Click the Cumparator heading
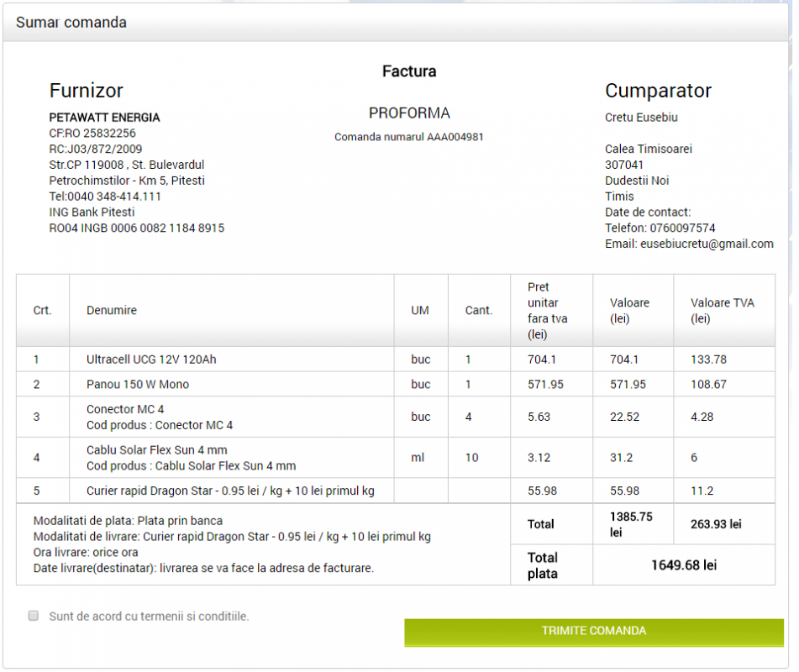The image size is (799, 672). [x=658, y=91]
